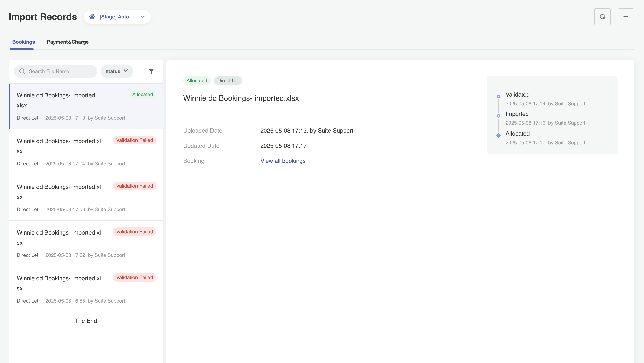Click the Validated timeline dot
Screen dimensions: 644x363
498,97
